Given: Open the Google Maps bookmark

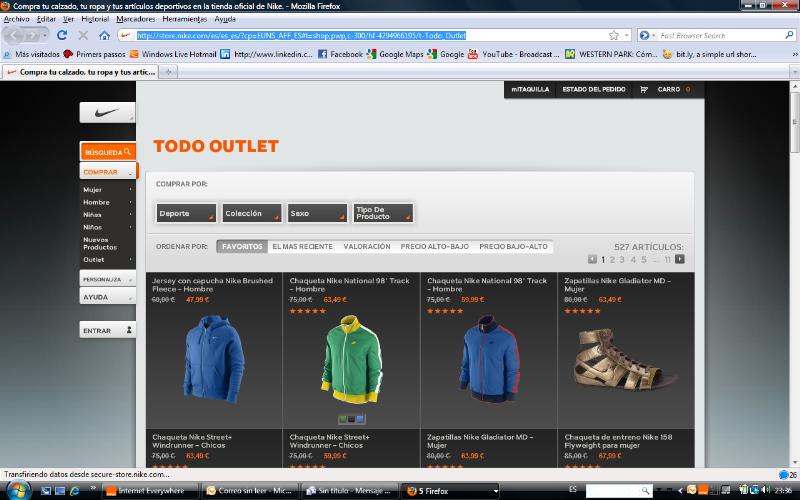Looking at the screenshot, I should [395, 54].
